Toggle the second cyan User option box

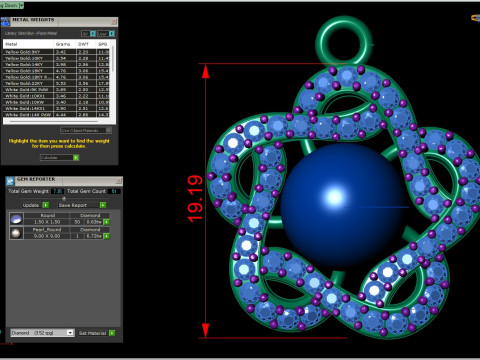[x=112, y=34]
